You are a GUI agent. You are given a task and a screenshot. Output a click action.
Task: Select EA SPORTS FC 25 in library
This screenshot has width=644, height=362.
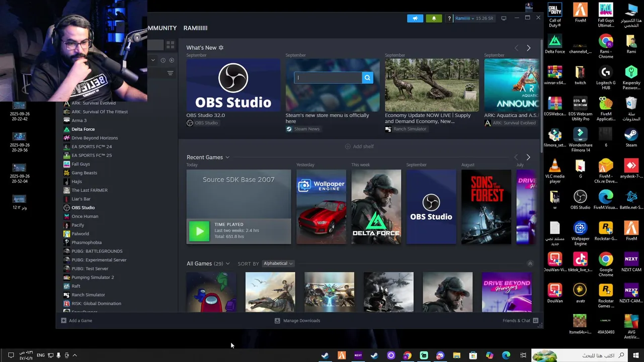point(92,155)
